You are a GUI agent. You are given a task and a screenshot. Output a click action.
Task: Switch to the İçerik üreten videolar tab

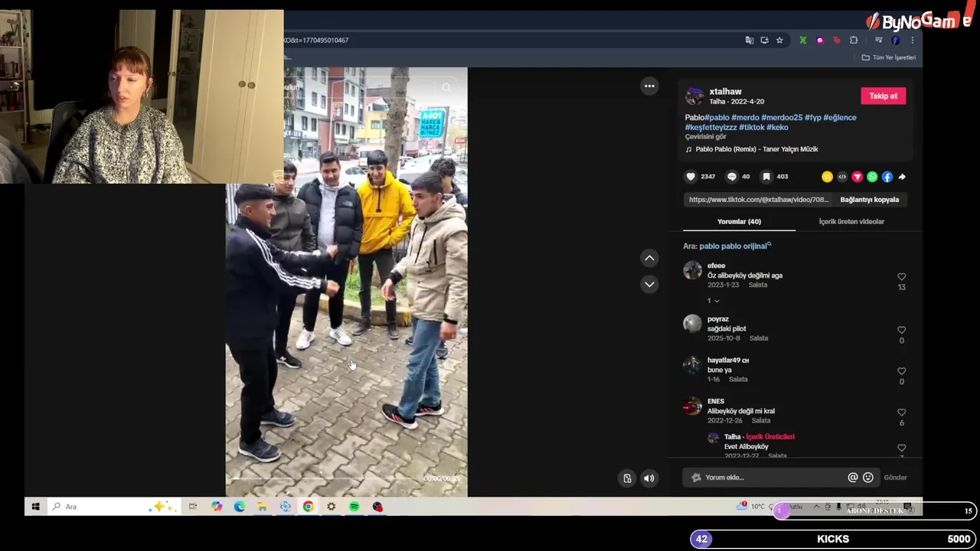tap(851, 221)
